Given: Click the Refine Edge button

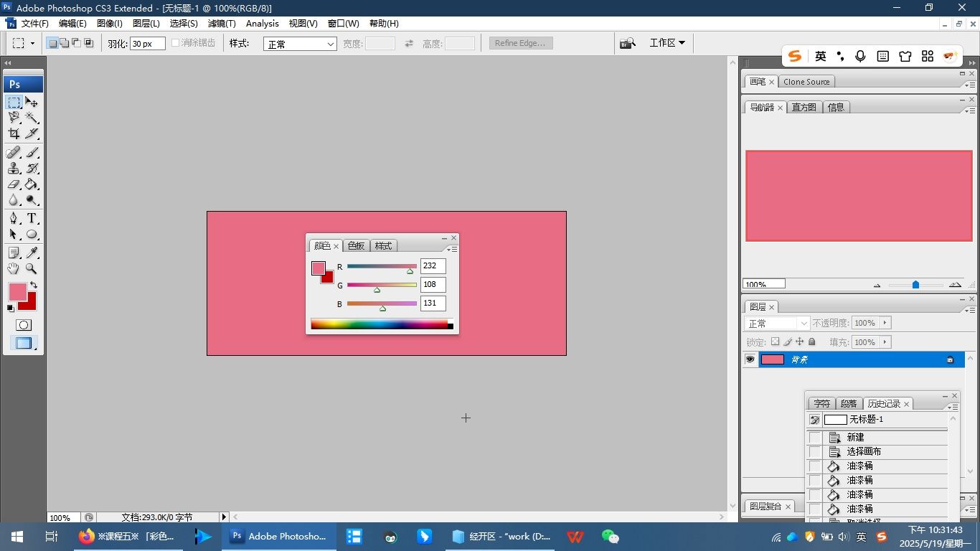Looking at the screenshot, I should [x=520, y=43].
